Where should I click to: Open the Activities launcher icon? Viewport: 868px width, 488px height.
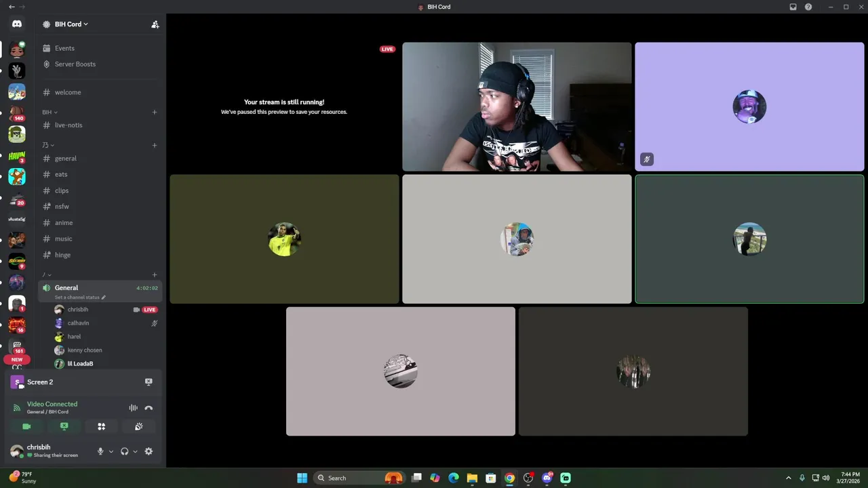coord(101,426)
